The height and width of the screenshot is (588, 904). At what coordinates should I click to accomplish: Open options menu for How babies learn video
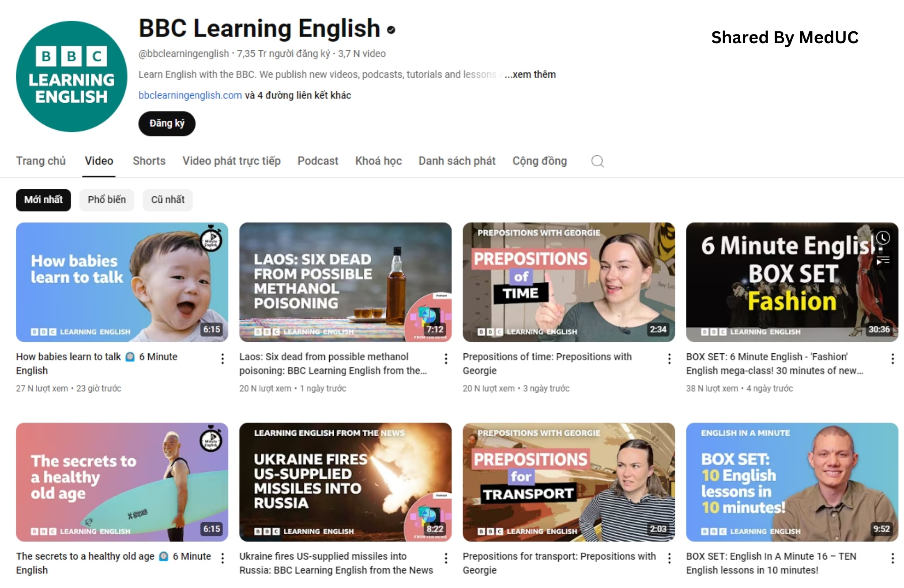click(222, 359)
